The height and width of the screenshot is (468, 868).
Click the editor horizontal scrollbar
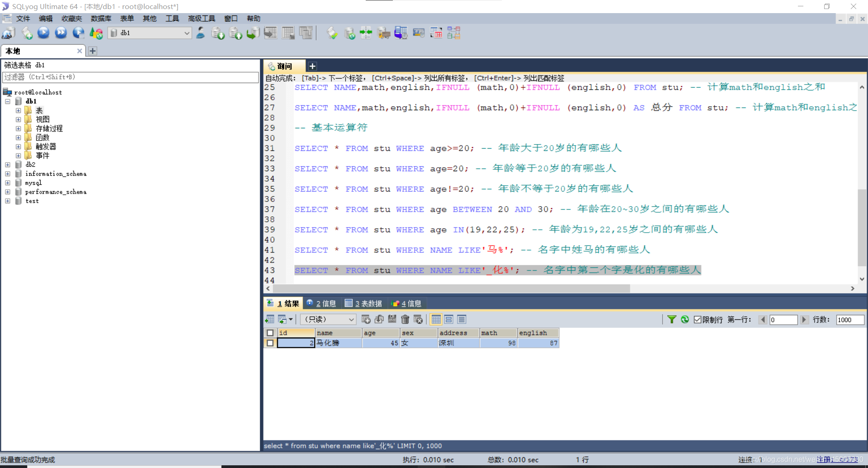tap(451, 289)
